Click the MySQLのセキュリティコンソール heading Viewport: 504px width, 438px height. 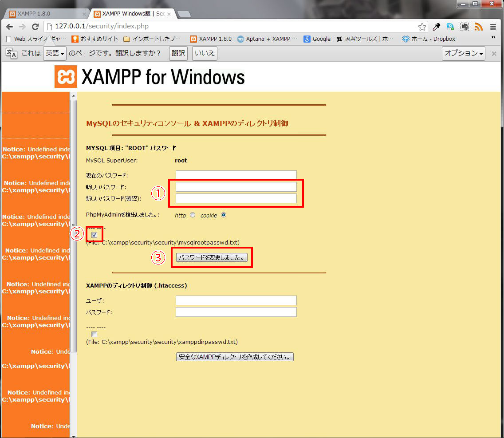pyautogui.click(x=187, y=123)
